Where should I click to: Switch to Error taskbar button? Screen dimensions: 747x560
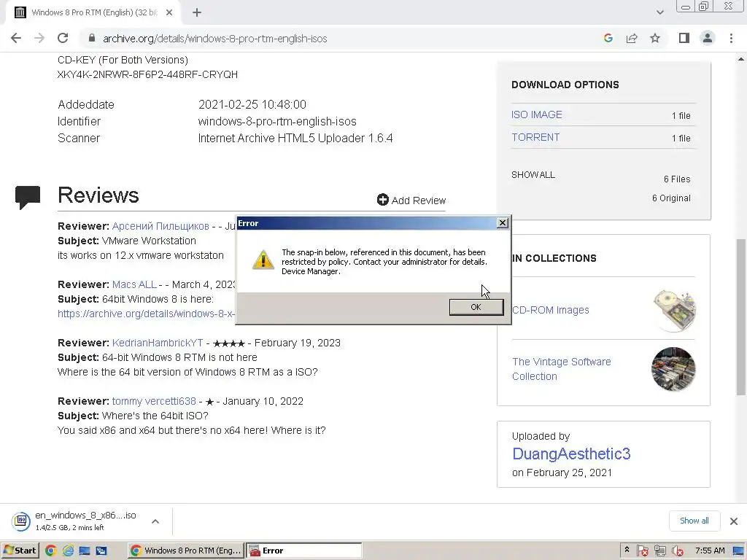(x=304, y=551)
